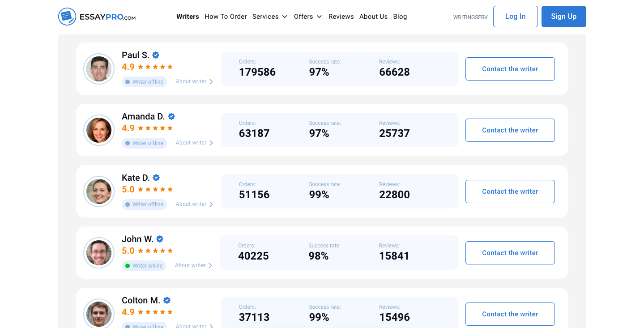Screen dimensions: 644x328
Task: Contact the writer Amanda D.
Action: tap(510, 130)
